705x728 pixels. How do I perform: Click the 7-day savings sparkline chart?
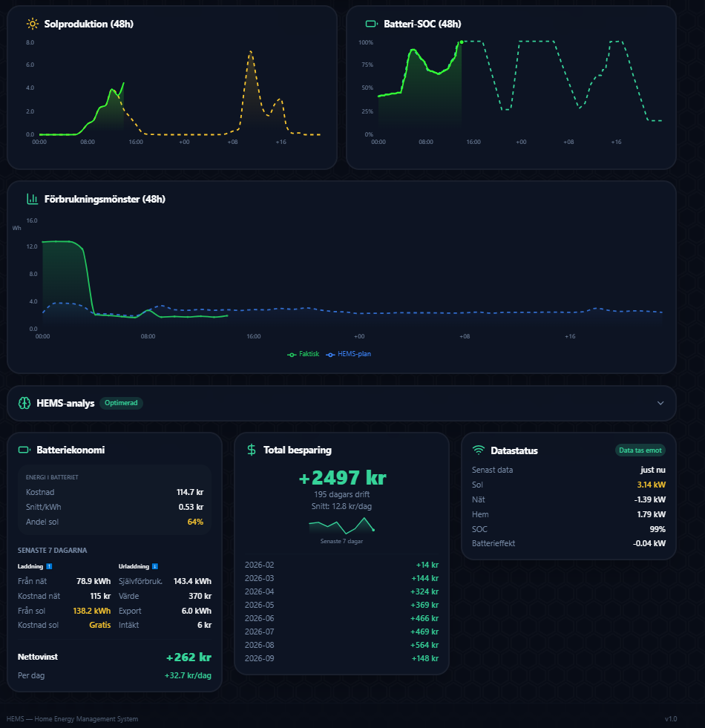click(x=341, y=525)
